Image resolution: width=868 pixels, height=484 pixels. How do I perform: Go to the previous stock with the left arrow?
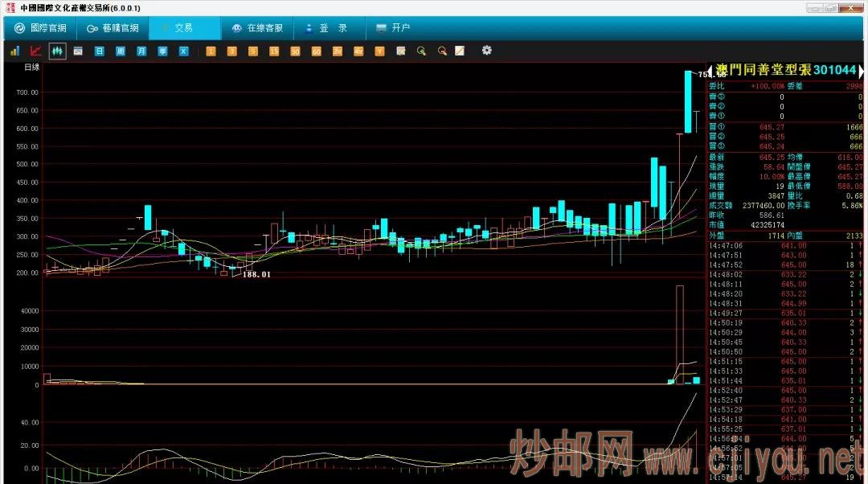pyautogui.click(x=710, y=70)
